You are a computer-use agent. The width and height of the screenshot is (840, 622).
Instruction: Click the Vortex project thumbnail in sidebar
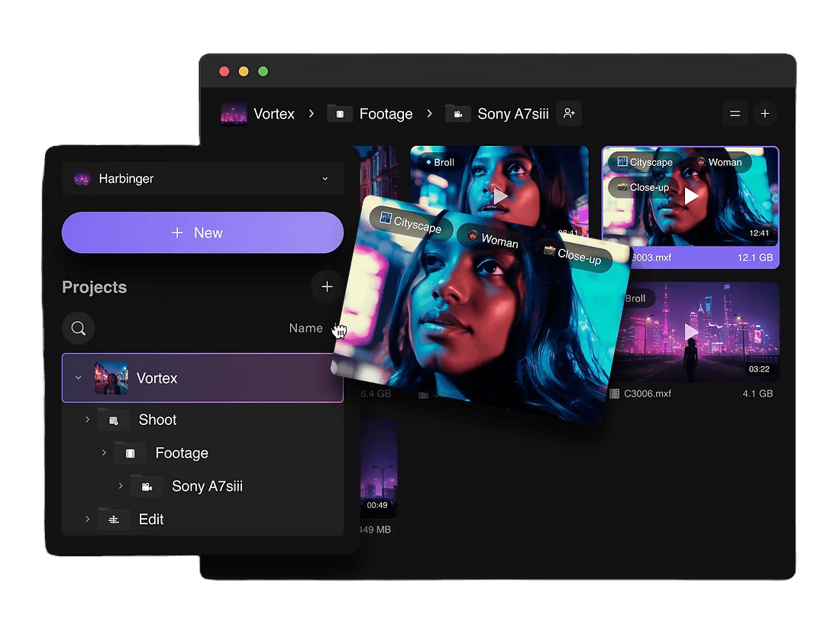pyautogui.click(x=111, y=378)
